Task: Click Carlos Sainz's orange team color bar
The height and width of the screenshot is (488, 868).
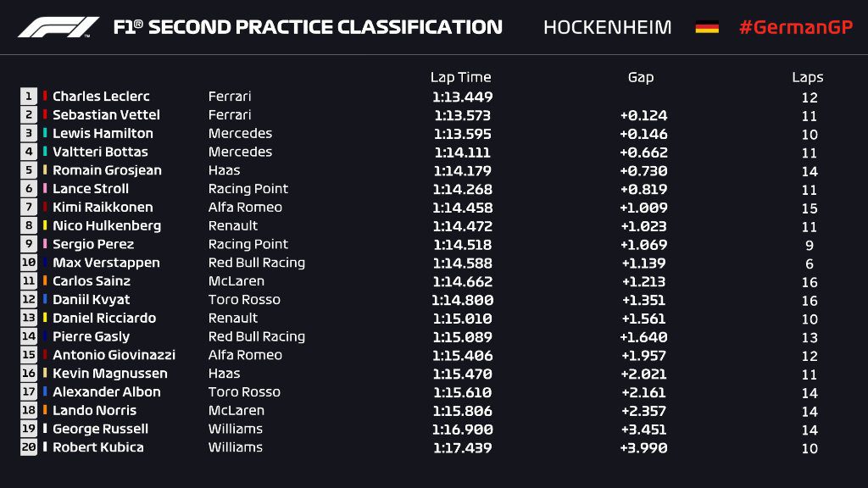Action: point(45,281)
